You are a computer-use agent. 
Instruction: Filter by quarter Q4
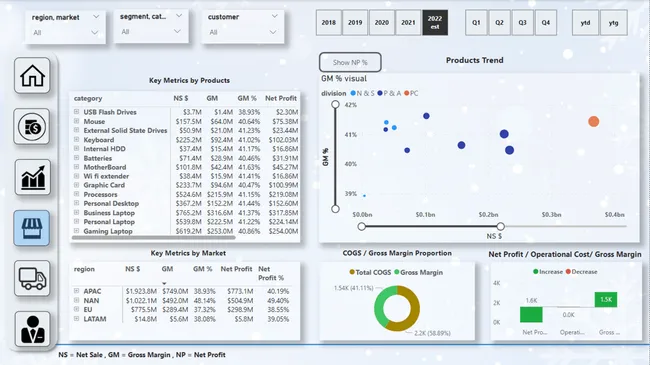pos(546,22)
